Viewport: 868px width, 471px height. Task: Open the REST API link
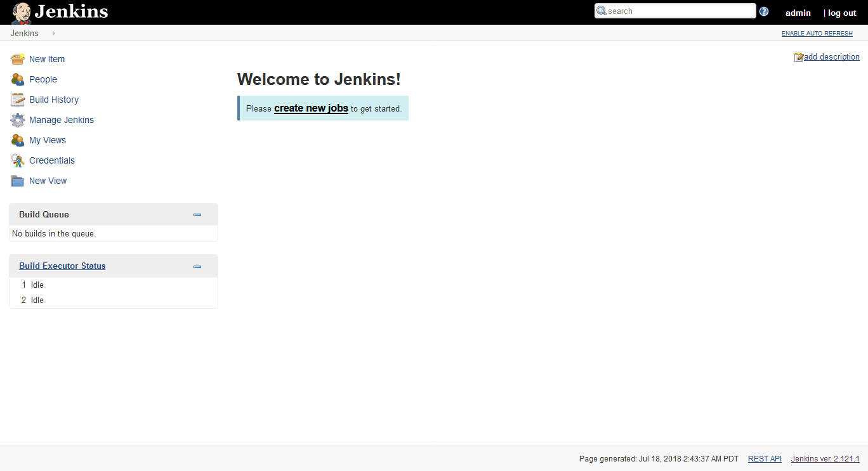765,459
